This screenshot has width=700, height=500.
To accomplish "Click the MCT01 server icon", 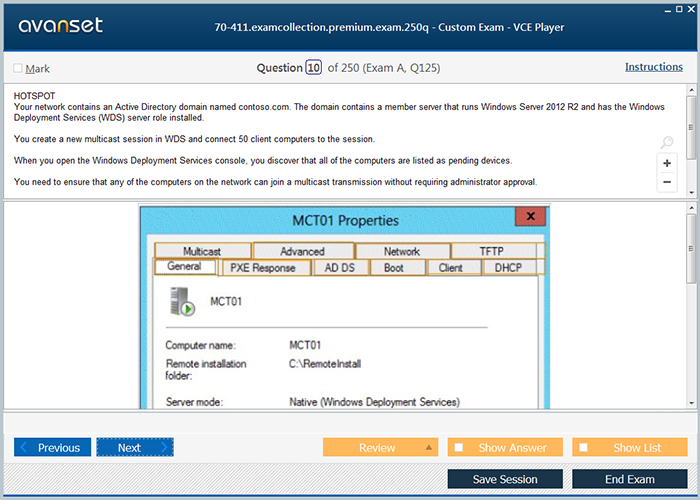I will click(x=182, y=302).
